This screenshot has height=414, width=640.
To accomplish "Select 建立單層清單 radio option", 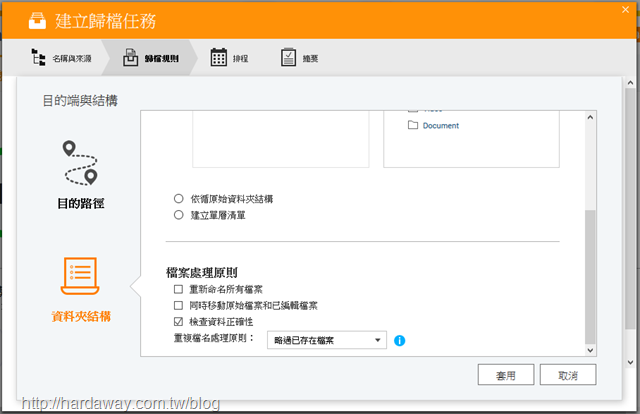I will click(x=179, y=215).
